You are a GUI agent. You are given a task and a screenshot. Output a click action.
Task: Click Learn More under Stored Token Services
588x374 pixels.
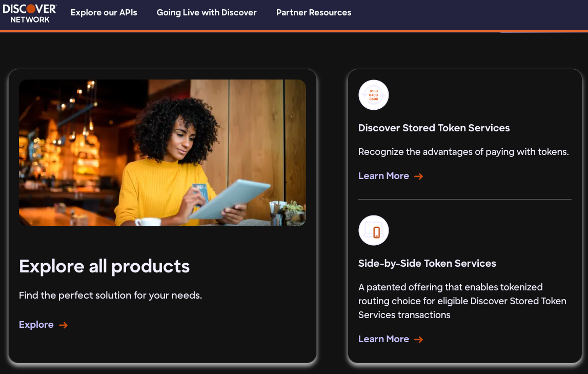(x=384, y=176)
